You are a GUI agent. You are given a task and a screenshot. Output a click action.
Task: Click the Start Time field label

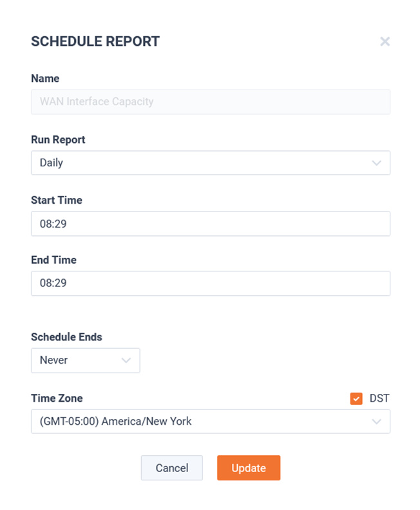(x=57, y=200)
